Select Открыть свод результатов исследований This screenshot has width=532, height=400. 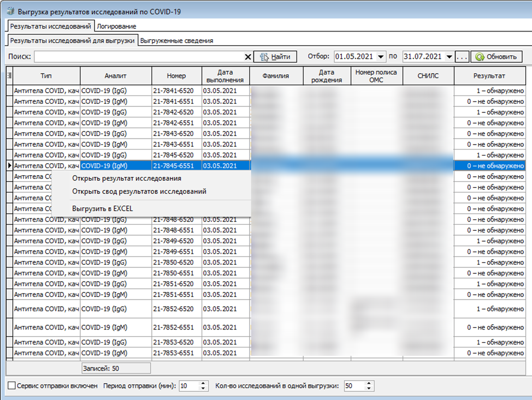139,192
